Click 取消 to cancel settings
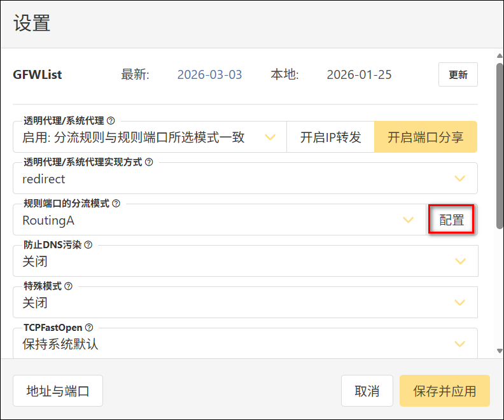 pyautogui.click(x=367, y=391)
